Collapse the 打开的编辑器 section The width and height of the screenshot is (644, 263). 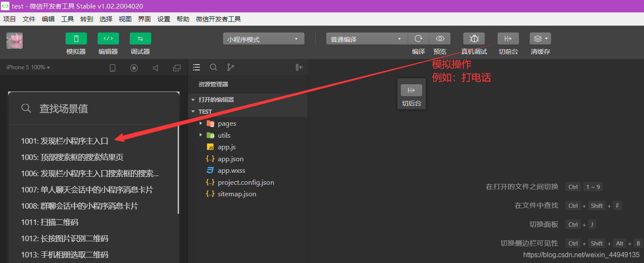tap(247, 100)
